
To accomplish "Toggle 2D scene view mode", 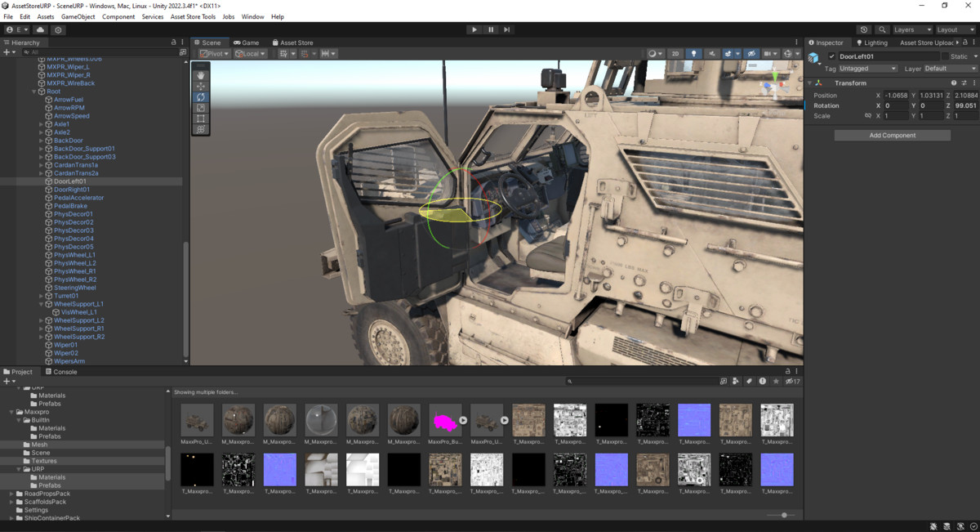I will click(x=675, y=54).
